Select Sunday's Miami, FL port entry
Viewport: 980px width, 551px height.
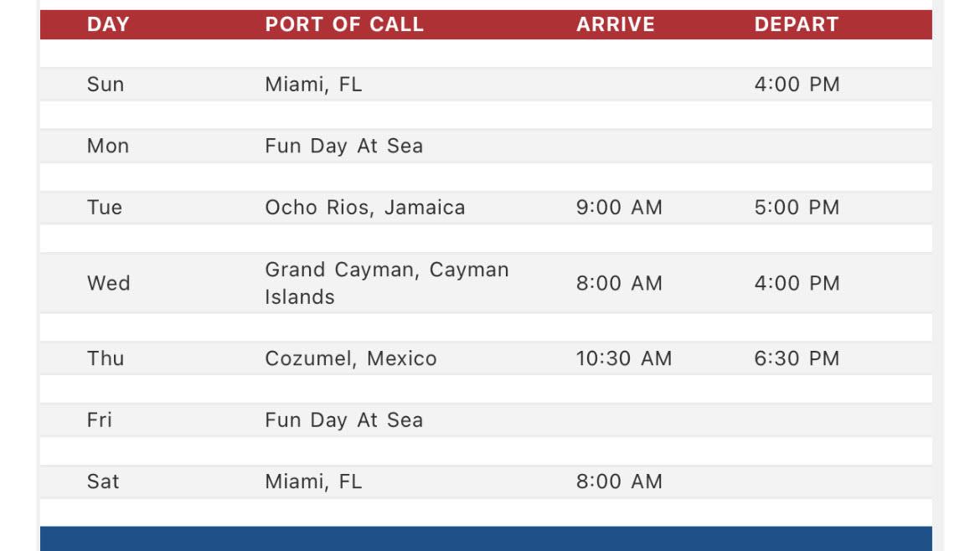(x=313, y=85)
